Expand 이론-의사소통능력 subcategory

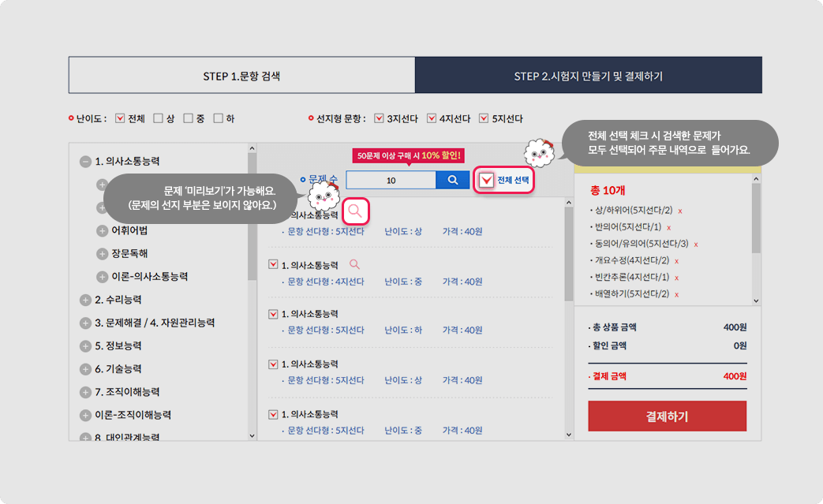point(103,277)
